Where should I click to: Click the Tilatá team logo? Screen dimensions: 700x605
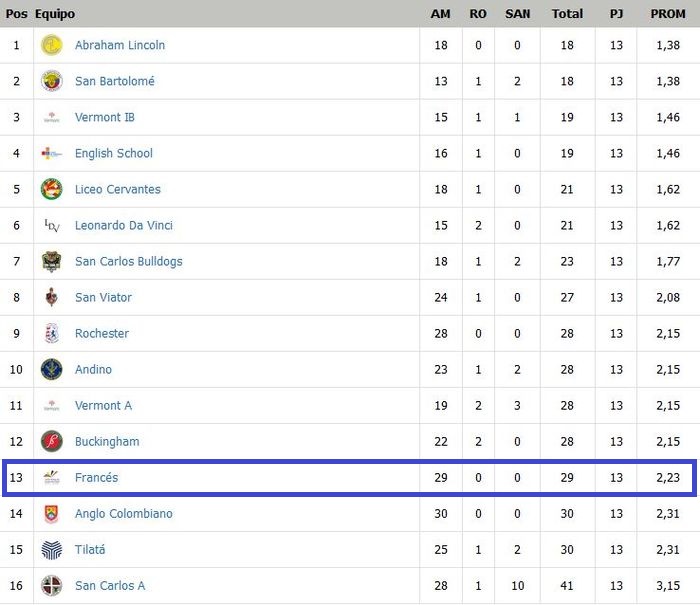[52, 549]
